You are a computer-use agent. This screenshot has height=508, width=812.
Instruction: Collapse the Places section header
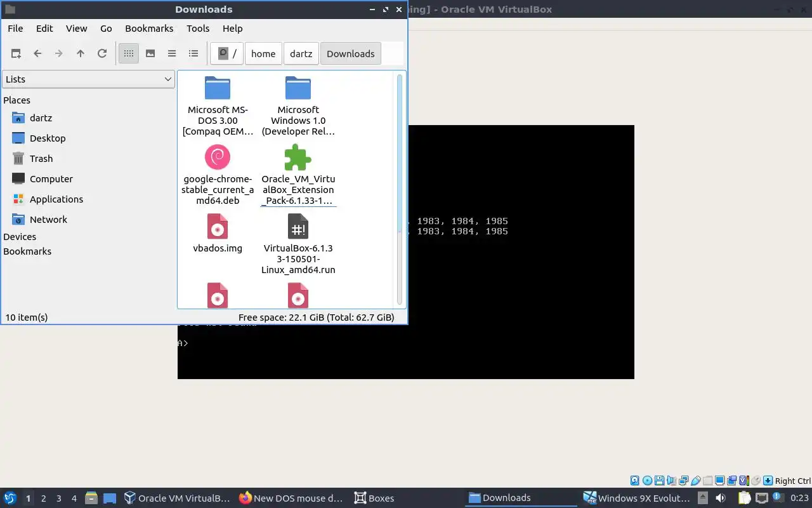click(17, 100)
